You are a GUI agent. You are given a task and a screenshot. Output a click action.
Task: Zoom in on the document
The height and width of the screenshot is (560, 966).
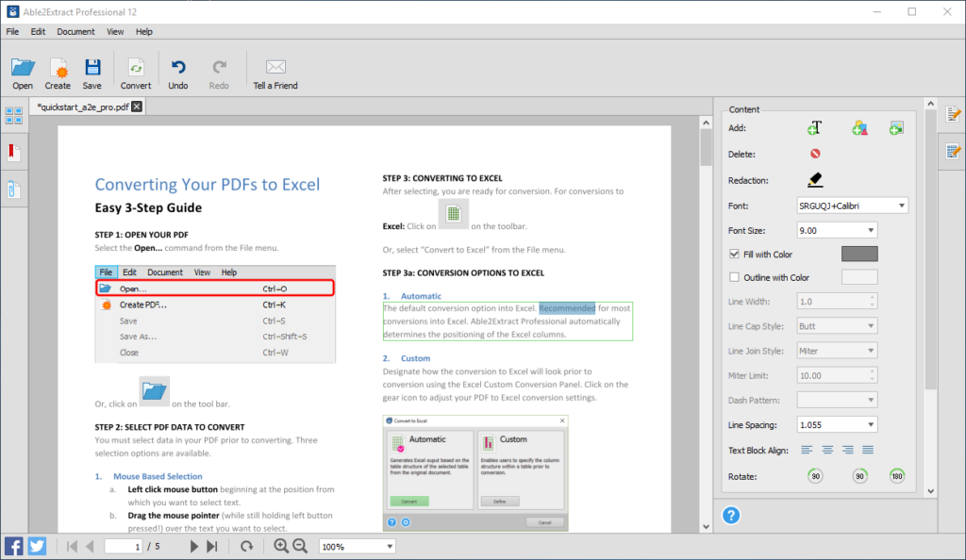point(281,546)
